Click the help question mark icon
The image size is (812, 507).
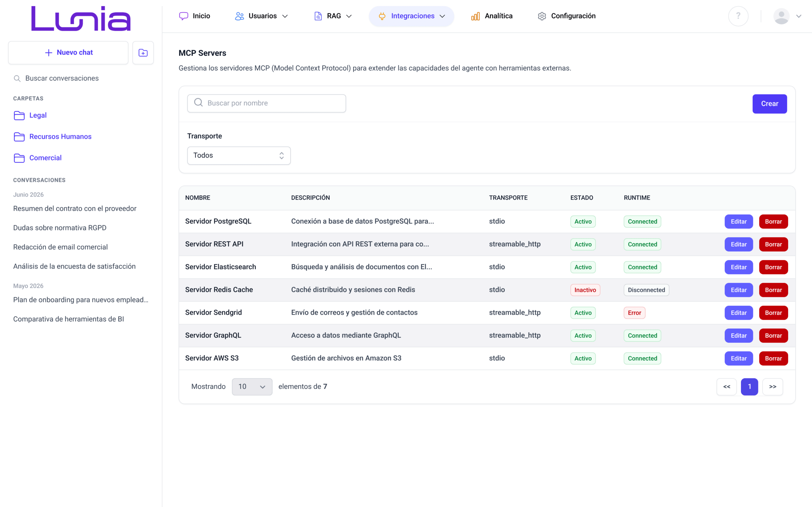coord(738,16)
